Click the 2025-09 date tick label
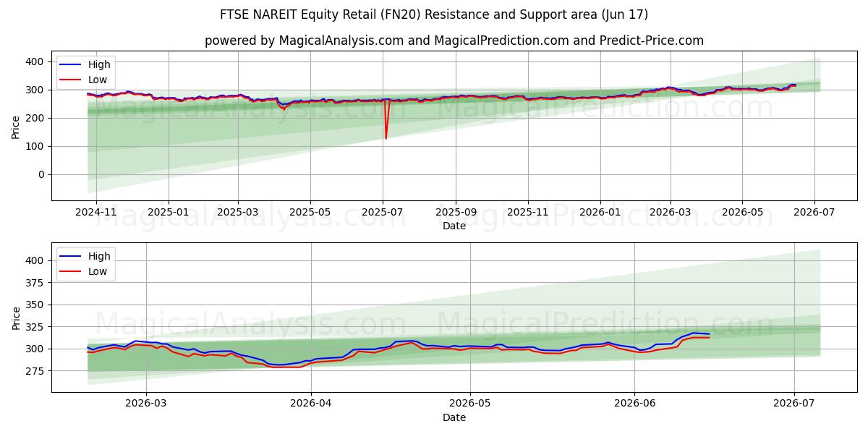 click(456, 213)
